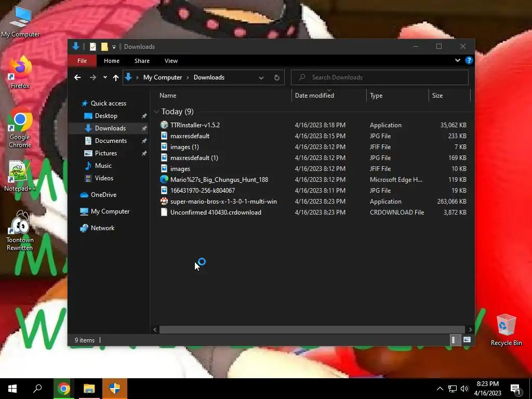Select TTRInstaller-v1.5.2 file
The width and height of the screenshot is (532, 399).
tap(195, 125)
